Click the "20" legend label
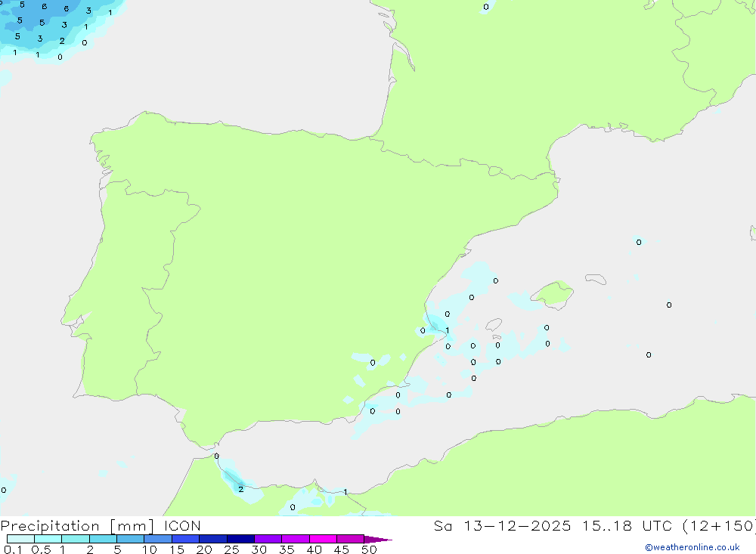The width and height of the screenshot is (756, 554). 204,549
